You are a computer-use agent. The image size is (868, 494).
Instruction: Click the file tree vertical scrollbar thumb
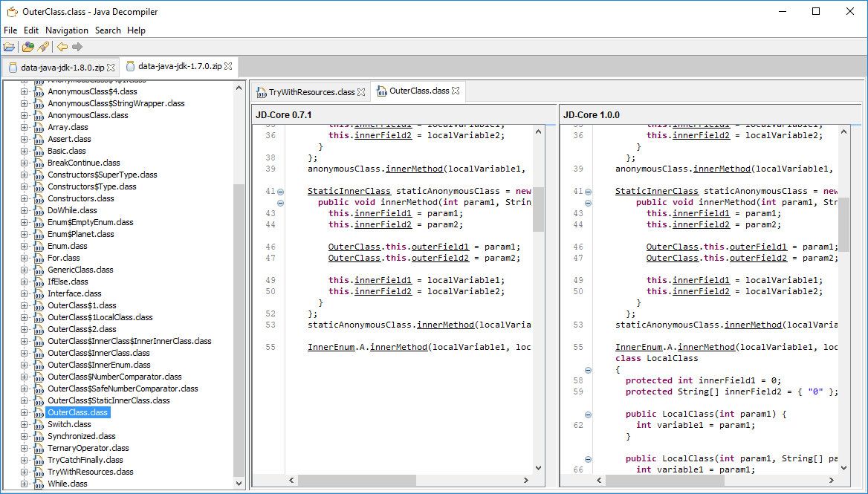click(x=239, y=332)
